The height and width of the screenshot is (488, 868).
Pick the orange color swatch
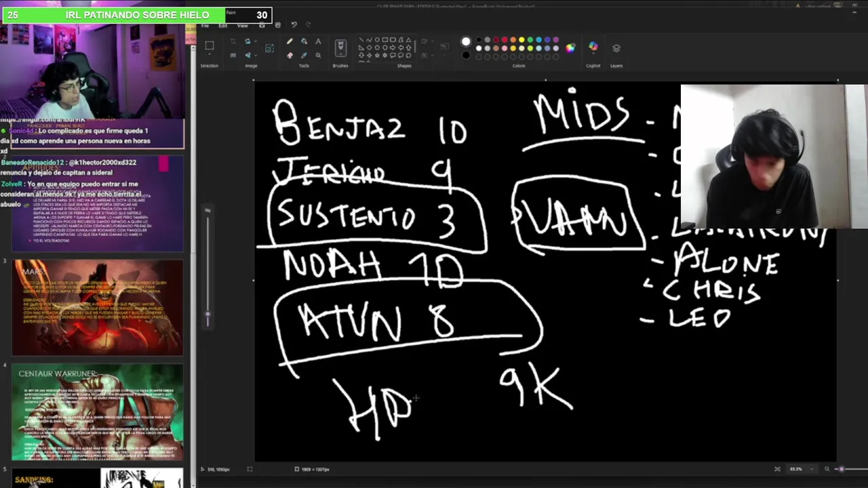(513, 39)
